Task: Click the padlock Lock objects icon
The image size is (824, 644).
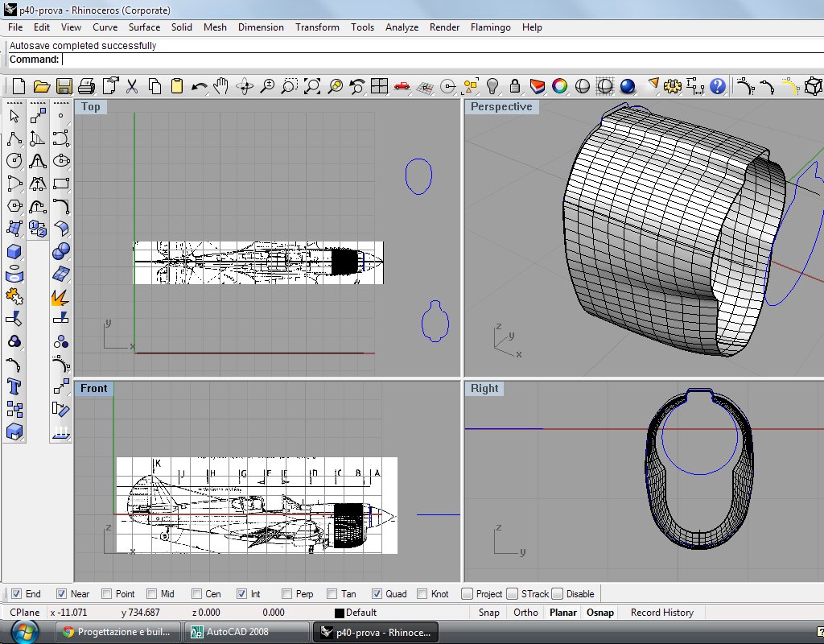Action: point(516,86)
